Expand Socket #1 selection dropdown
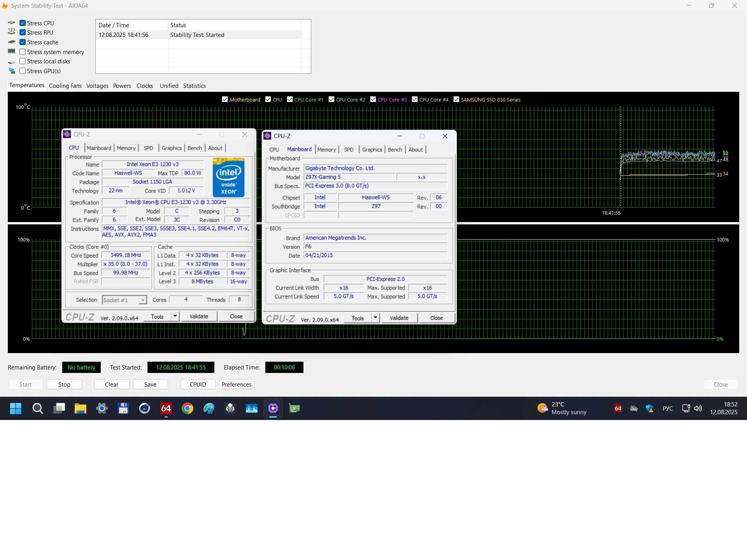 [x=143, y=300]
